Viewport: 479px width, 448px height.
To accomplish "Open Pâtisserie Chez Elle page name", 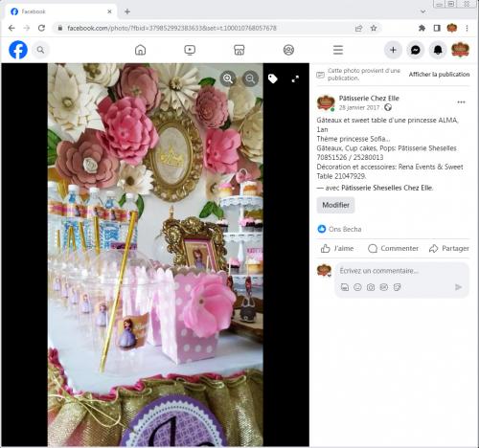I will click(369, 99).
